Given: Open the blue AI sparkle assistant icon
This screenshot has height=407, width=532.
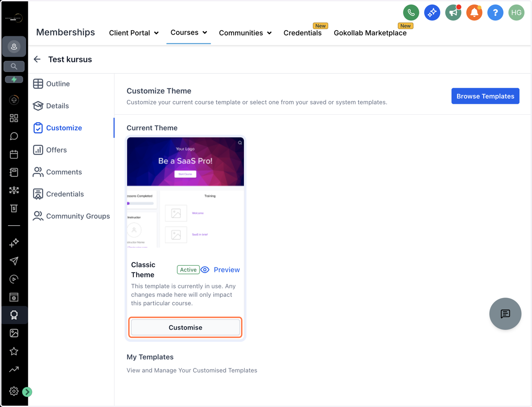Looking at the screenshot, I should [x=432, y=12].
